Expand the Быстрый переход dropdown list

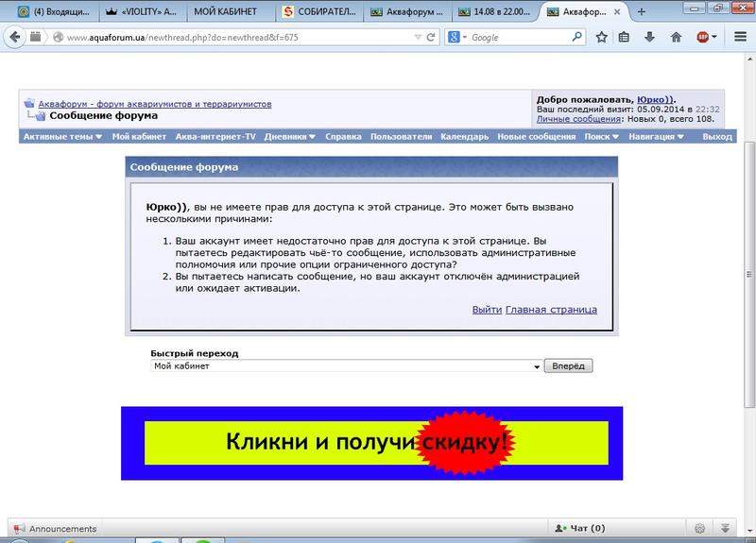click(x=536, y=366)
